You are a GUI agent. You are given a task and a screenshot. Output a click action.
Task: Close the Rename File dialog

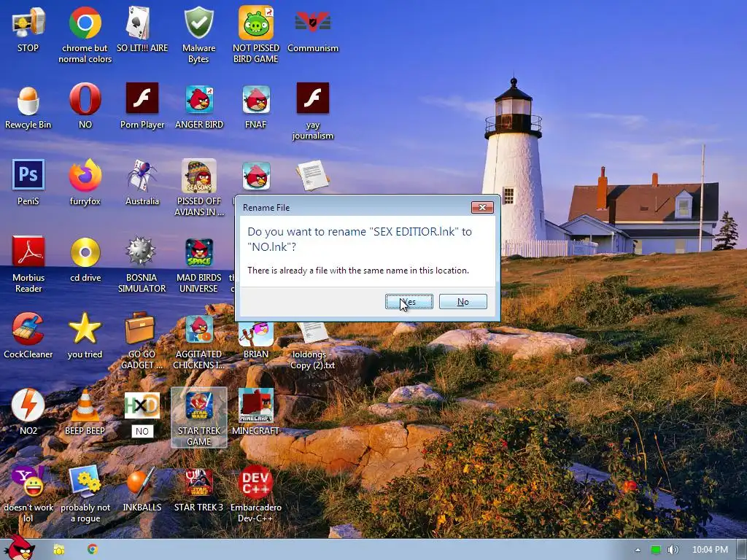[x=482, y=207]
